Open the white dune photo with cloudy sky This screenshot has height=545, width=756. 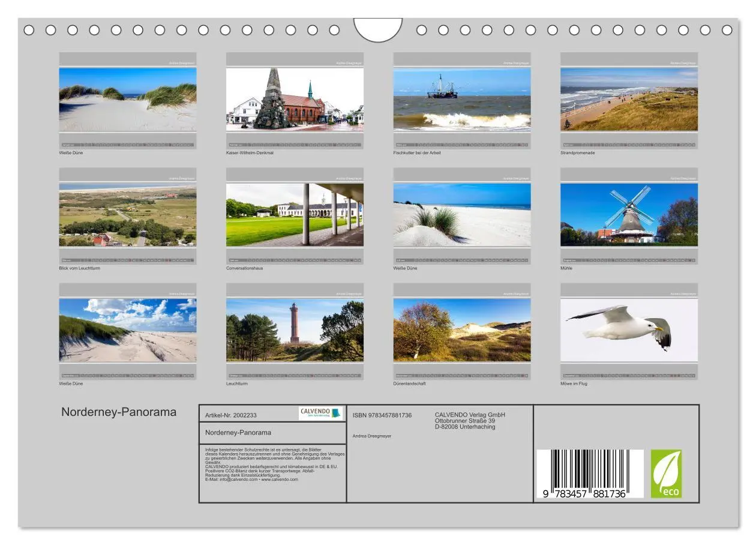pyautogui.click(x=128, y=330)
